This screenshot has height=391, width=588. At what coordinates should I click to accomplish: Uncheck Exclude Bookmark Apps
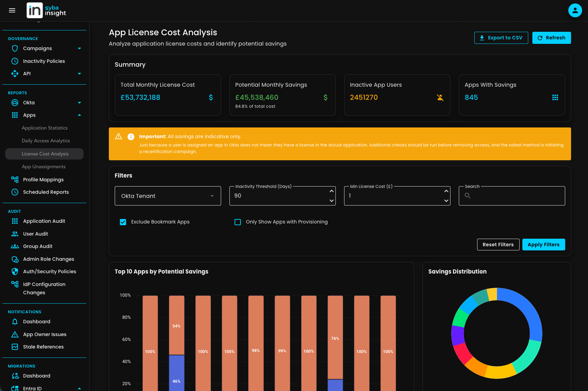[123, 222]
